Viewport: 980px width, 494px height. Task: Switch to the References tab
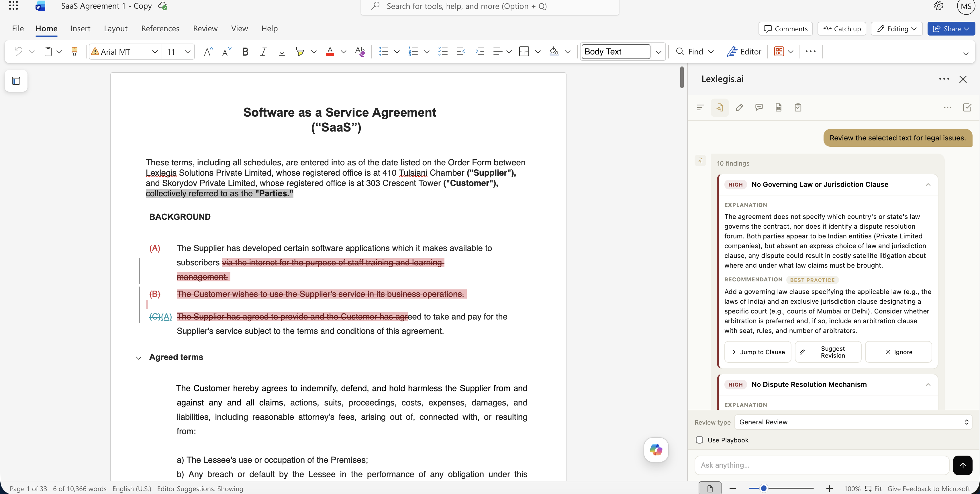(160, 29)
